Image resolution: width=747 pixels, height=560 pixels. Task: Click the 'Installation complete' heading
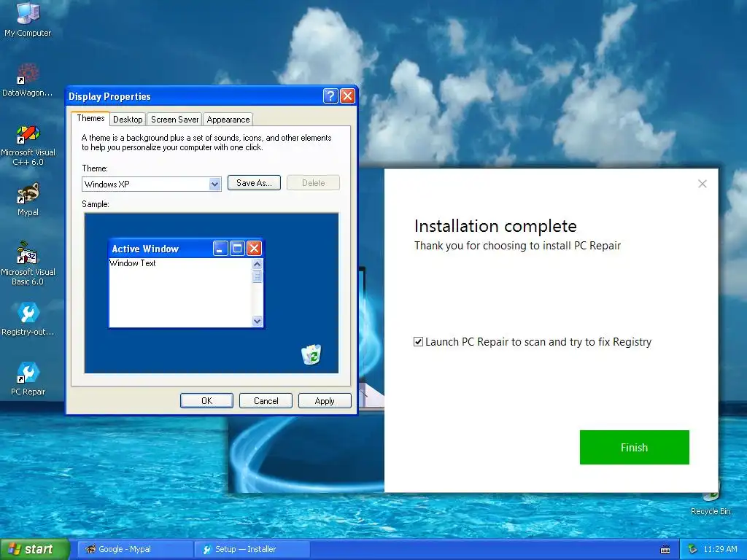pos(495,226)
